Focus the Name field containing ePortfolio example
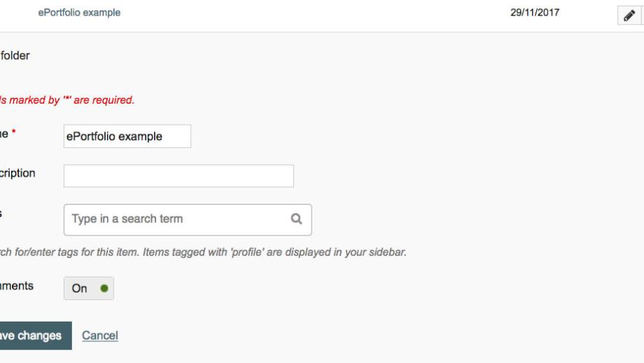This screenshot has height=363, width=644. [x=127, y=136]
